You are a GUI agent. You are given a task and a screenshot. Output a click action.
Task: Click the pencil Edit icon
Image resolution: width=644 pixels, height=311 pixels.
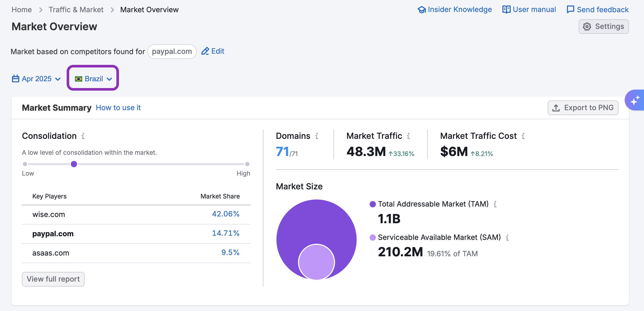(x=205, y=51)
